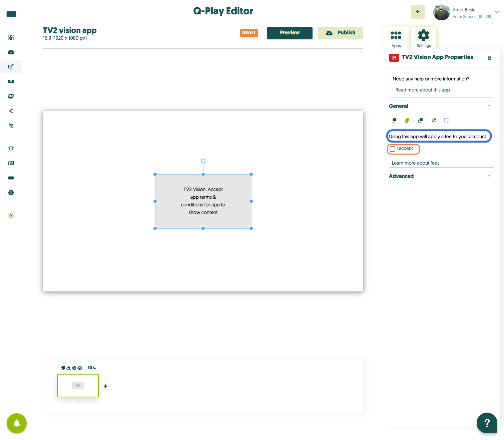Image resolution: width=504 pixels, height=440 pixels.
Task: Switch to the Apps tab
Action: [396, 38]
